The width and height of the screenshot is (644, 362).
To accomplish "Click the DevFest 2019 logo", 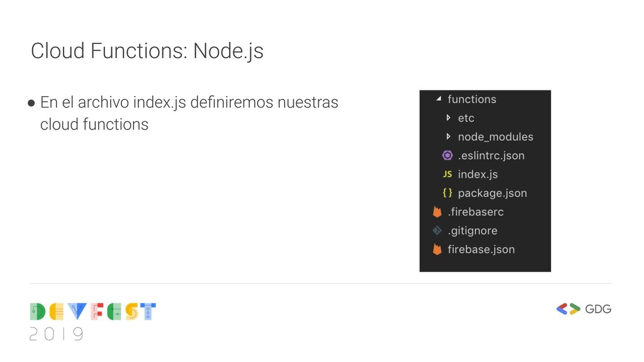I will click(x=92, y=321).
